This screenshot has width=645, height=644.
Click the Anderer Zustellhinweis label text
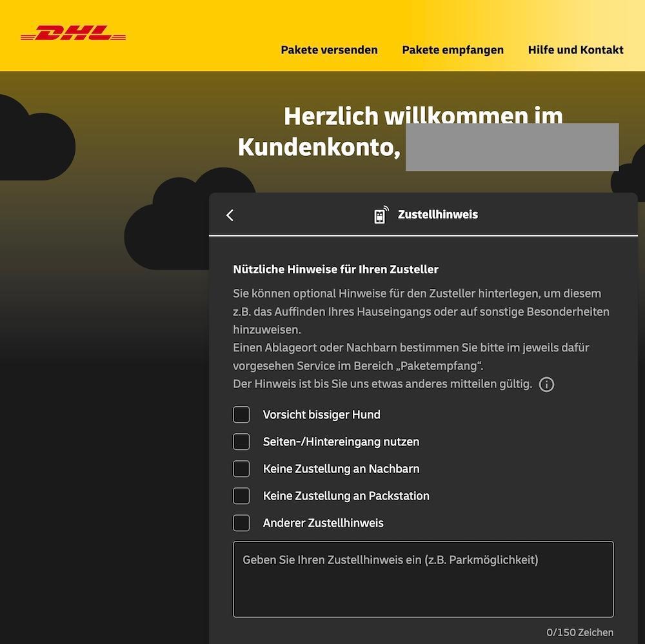tap(323, 523)
